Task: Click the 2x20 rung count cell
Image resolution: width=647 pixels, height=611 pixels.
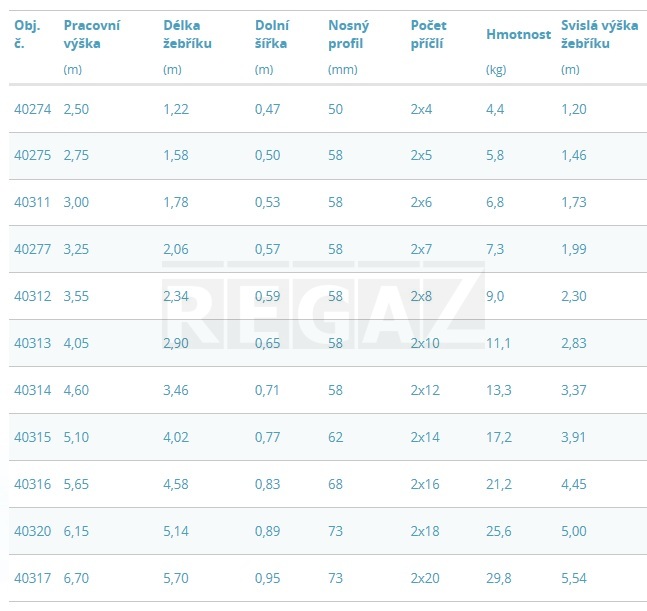Action: point(425,578)
